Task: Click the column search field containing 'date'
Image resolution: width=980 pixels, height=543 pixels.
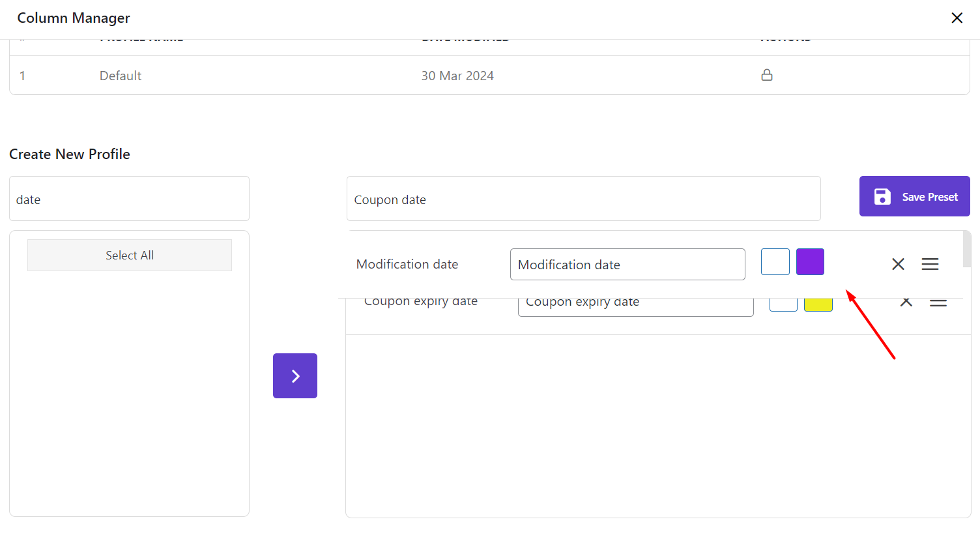Action: [x=129, y=199]
